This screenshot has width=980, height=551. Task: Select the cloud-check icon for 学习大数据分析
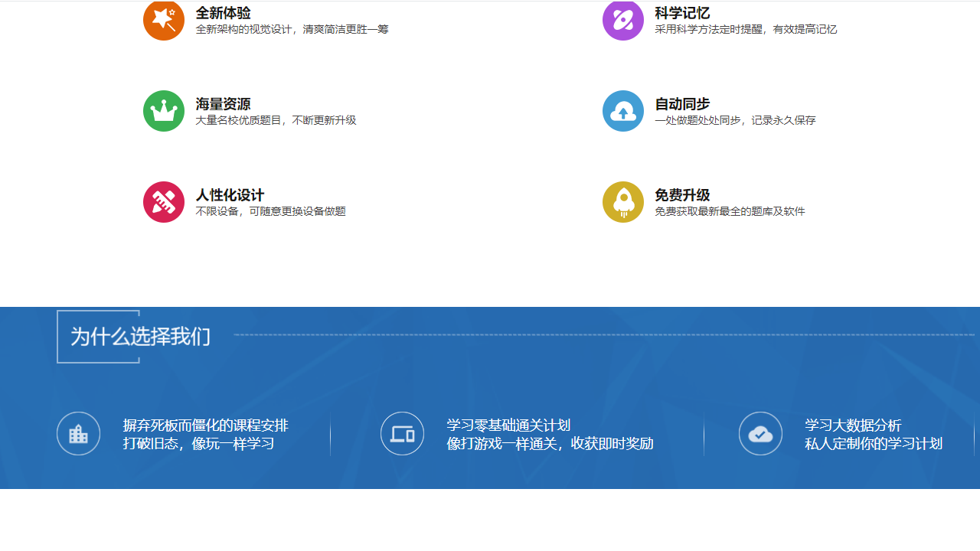(760, 433)
